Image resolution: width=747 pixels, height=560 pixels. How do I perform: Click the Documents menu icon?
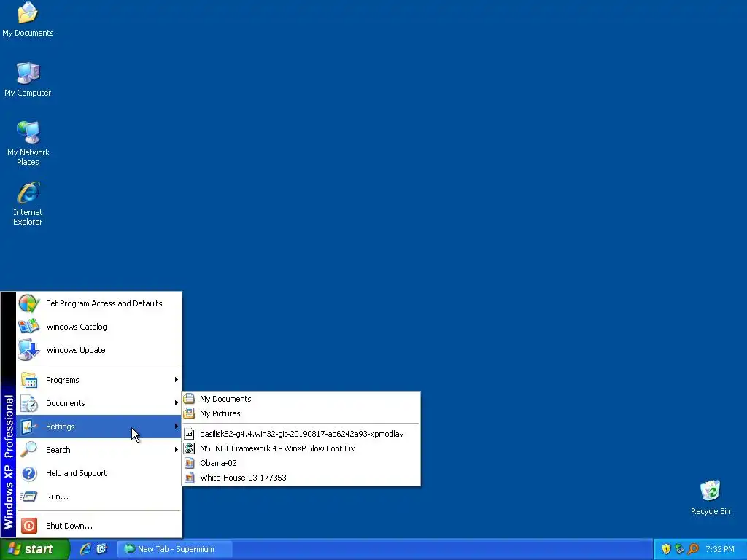tap(29, 403)
